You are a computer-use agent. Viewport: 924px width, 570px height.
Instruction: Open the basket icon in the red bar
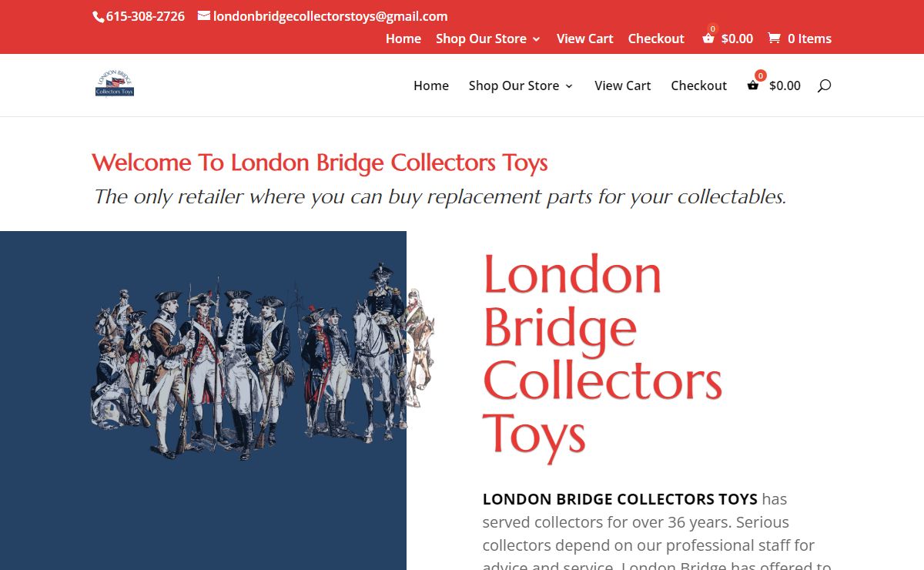708,39
